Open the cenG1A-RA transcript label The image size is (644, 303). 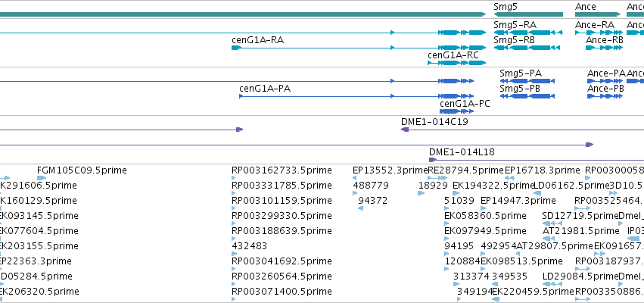(x=257, y=40)
